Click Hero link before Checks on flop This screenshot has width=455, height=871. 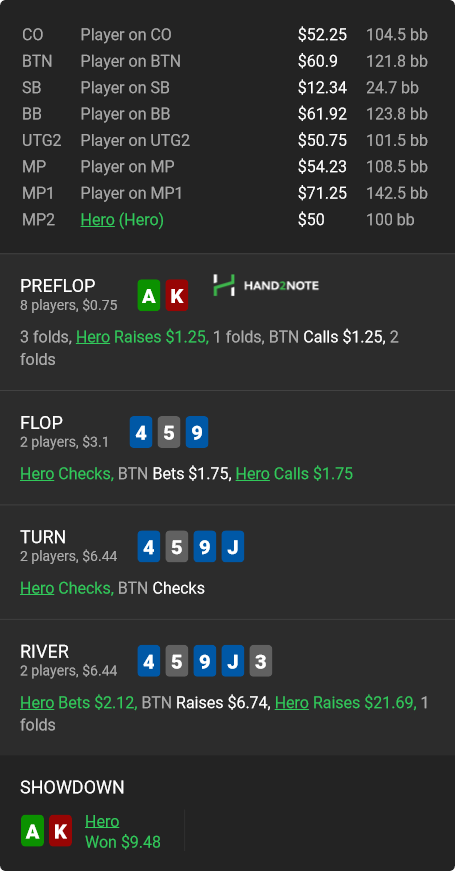coord(37,473)
